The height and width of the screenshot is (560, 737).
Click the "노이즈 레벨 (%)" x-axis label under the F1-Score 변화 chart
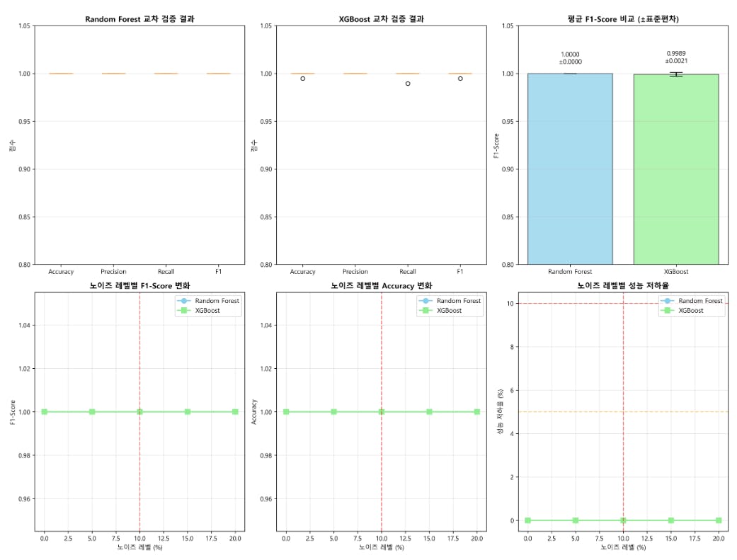coord(139,547)
